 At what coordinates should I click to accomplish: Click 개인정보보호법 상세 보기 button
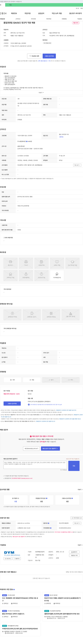point(31,449)
